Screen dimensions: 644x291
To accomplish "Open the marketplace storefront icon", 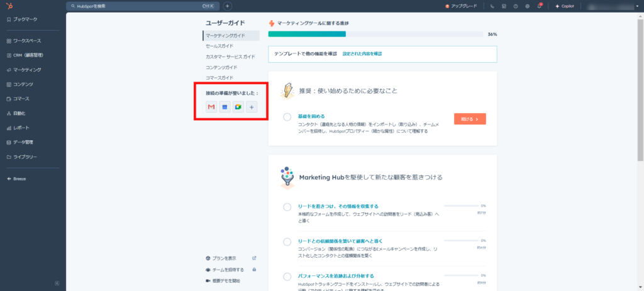I will point(504,6).
